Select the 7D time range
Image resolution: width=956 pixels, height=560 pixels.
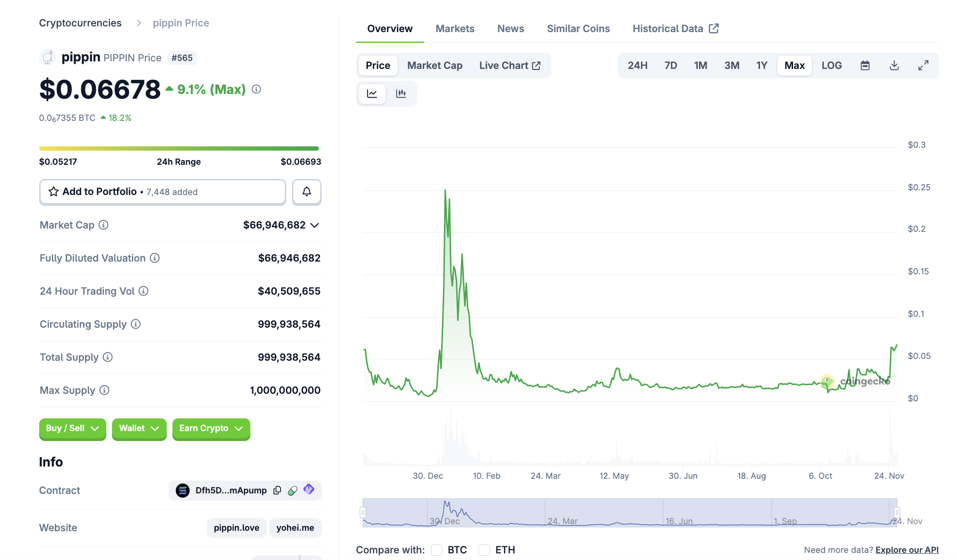coord(670,66)
